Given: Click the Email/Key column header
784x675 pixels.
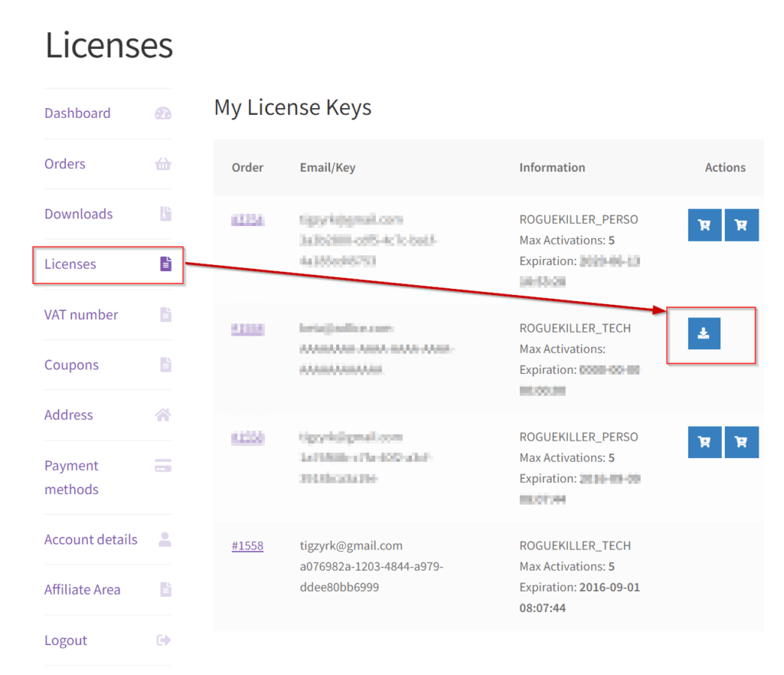Looking at the screenshot, I should pyautogui.click(x=328, y=168).
